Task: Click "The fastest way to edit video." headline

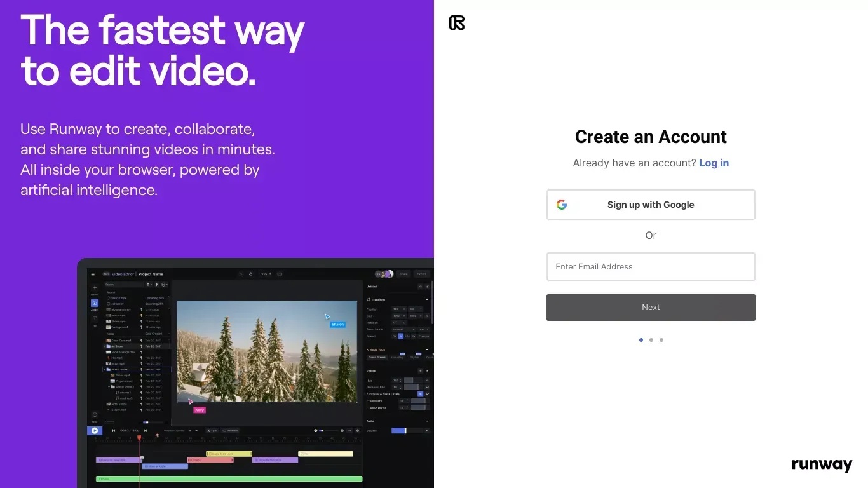Action: [x=163, y=51]
